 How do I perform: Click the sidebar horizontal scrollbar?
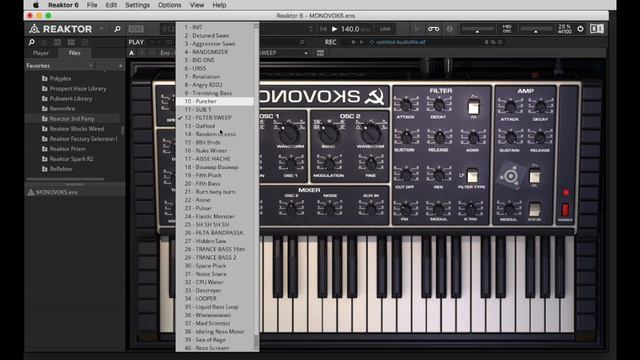coord(65,179)
